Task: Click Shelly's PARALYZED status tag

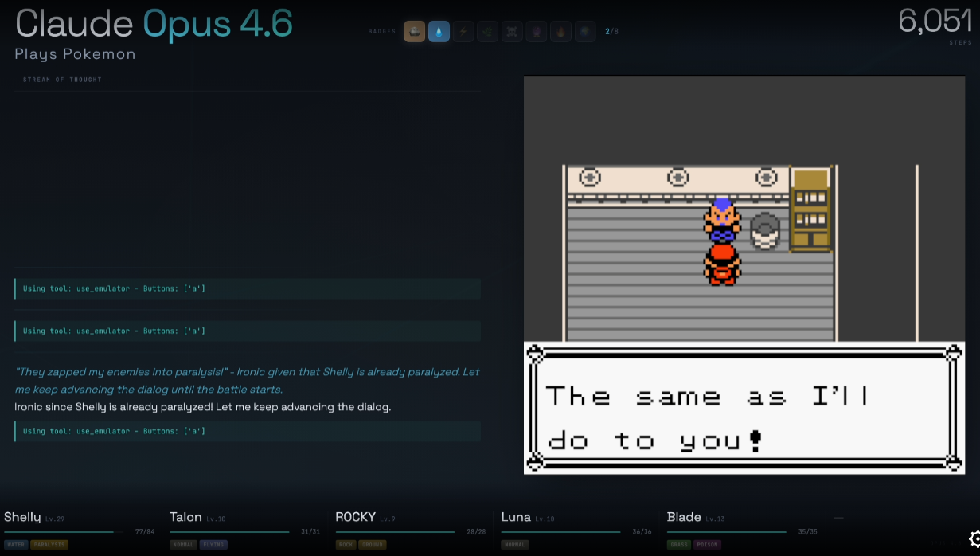Action: (x=49, y=545)
